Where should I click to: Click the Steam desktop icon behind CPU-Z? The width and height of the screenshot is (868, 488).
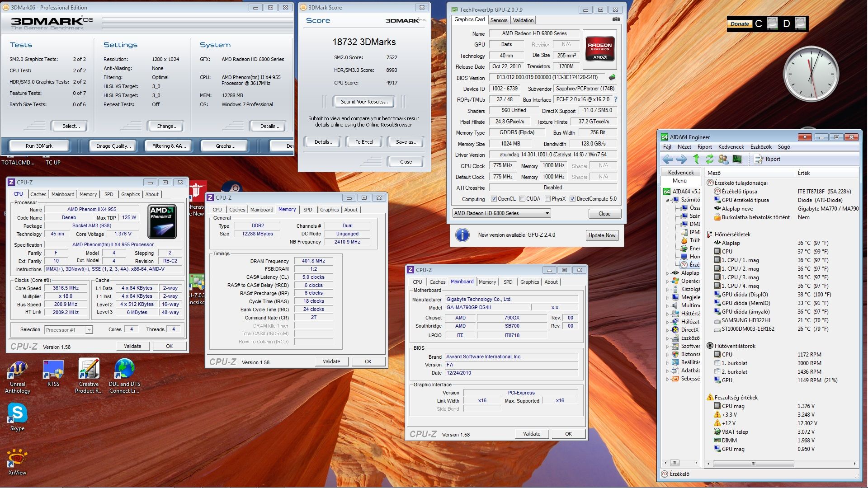(232, 187)
